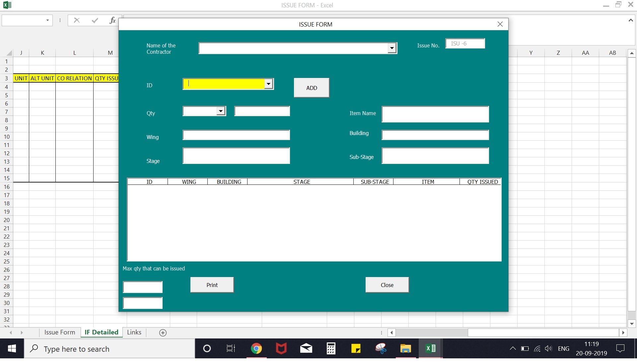
Task: Click the volume speaker icon in the system tray
Action: (548, 348)
